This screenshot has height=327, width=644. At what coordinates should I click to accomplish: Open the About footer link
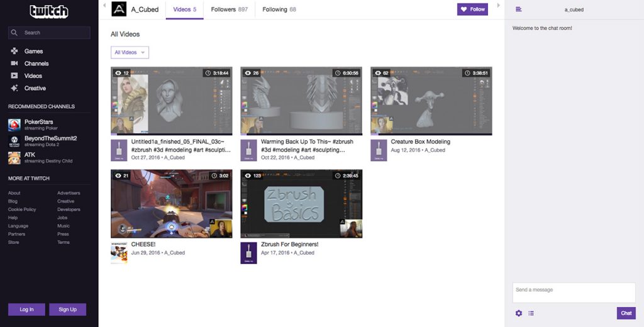tap(14, 193)
